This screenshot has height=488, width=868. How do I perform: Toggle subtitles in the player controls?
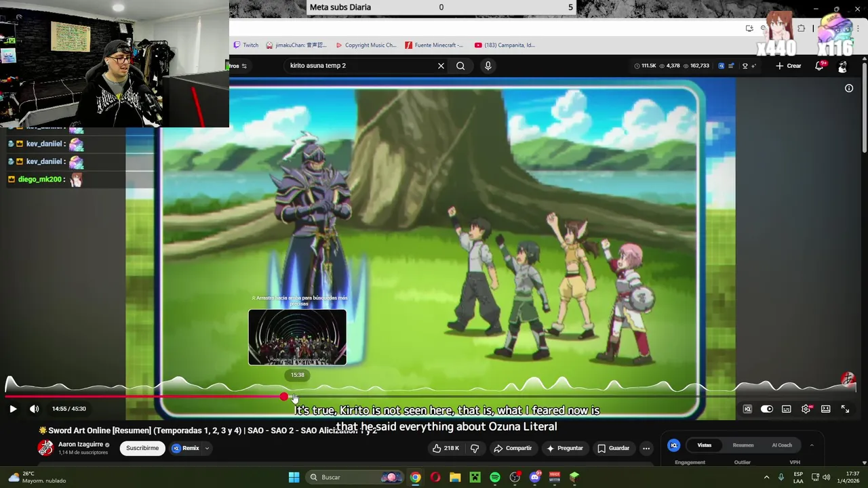pos(787,409)
